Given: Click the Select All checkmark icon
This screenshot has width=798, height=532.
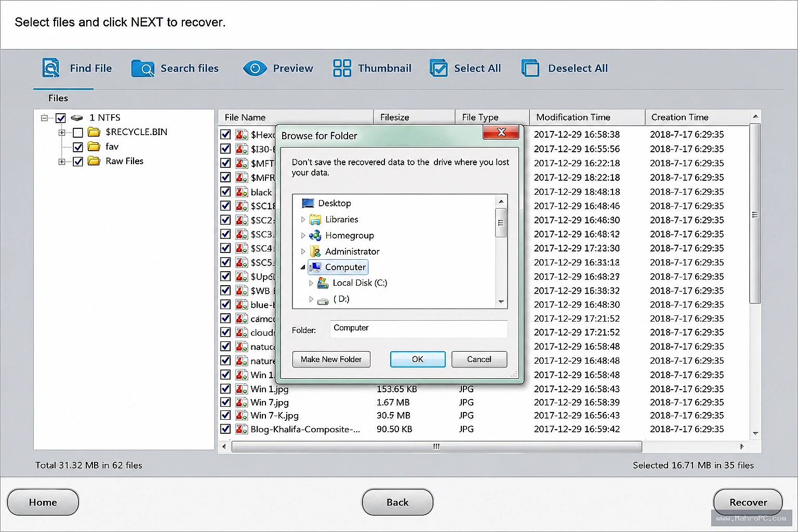Looking at the screenshot, I should (438, 68).
